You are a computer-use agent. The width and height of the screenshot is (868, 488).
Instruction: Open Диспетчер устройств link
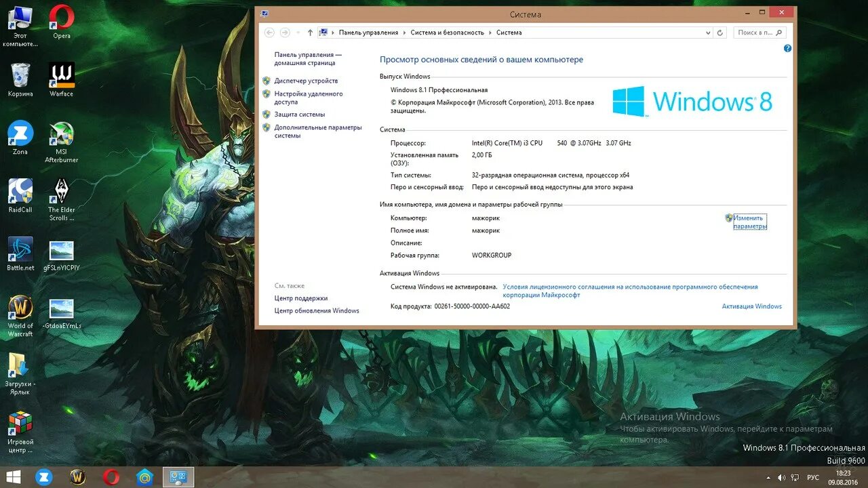pyautogui.click(x=306, y=81)
